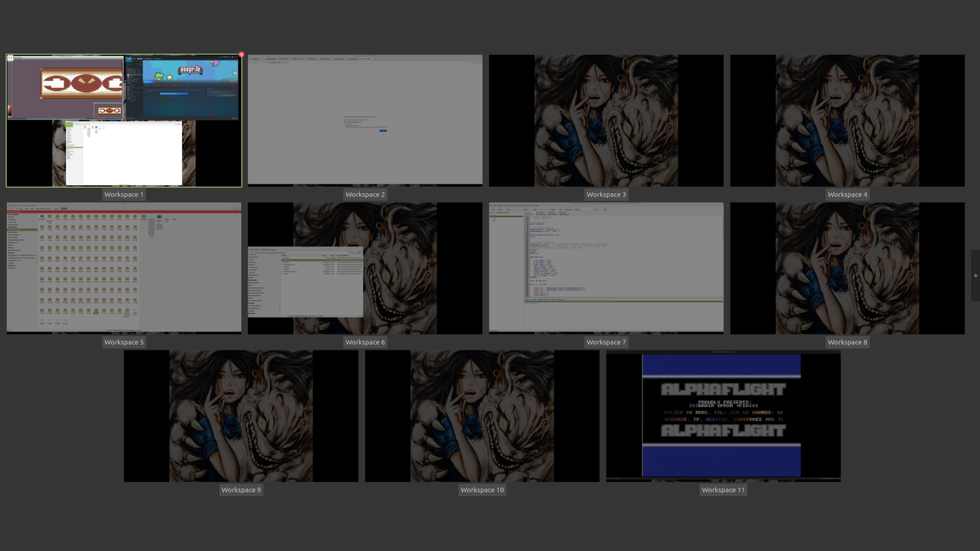The height and width of the screenshot is (551, 980).
Task: Click the "Workspace 8" name label
Action: 848,342
